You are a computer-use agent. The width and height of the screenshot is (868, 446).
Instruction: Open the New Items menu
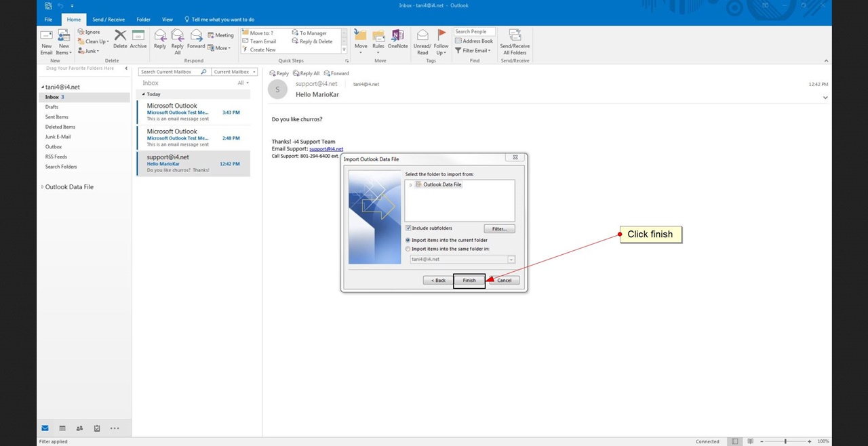63,43
